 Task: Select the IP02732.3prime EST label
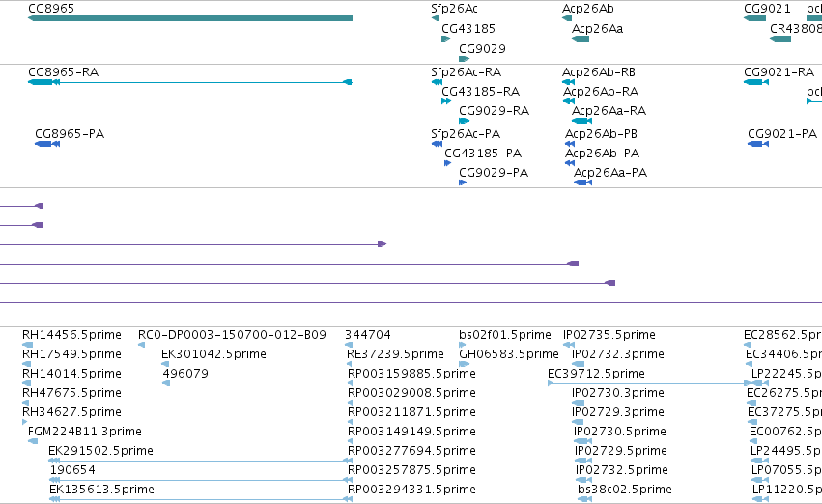(x=618, y=354)
